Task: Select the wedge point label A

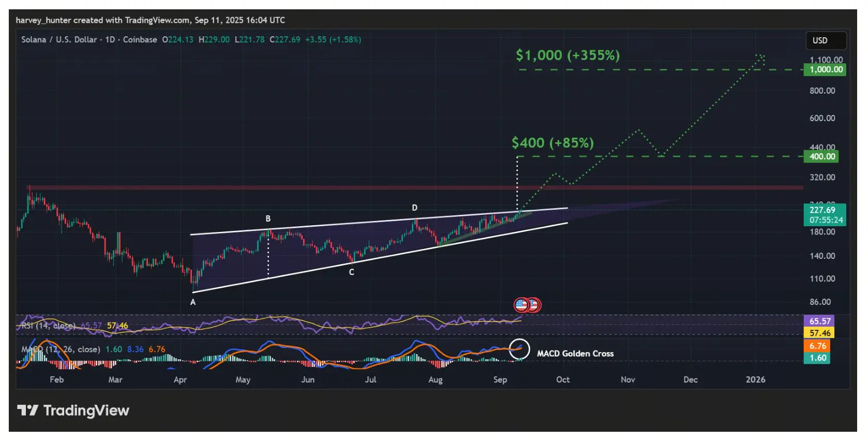Action: pyautogui.click(x=193, y=302)
